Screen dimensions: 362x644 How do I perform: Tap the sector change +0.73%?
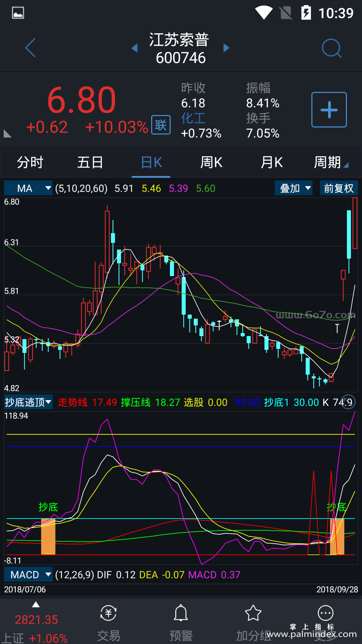(x=201, y=133)
